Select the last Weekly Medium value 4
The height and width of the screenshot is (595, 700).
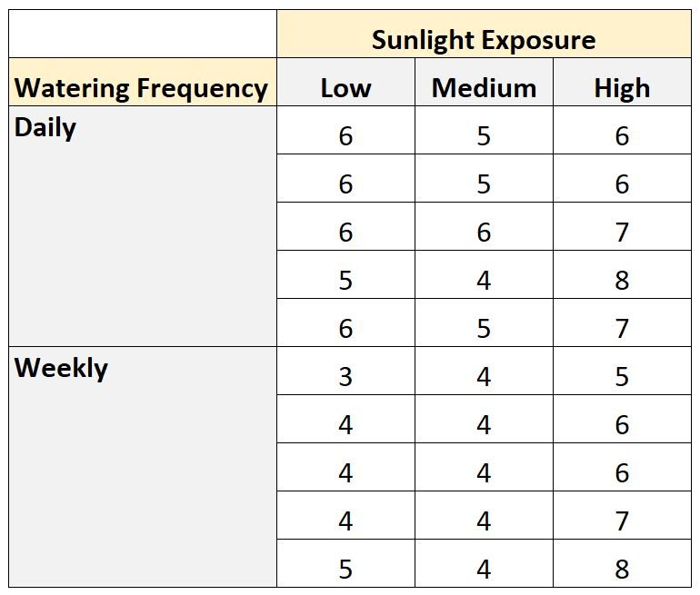coord(484,563)
